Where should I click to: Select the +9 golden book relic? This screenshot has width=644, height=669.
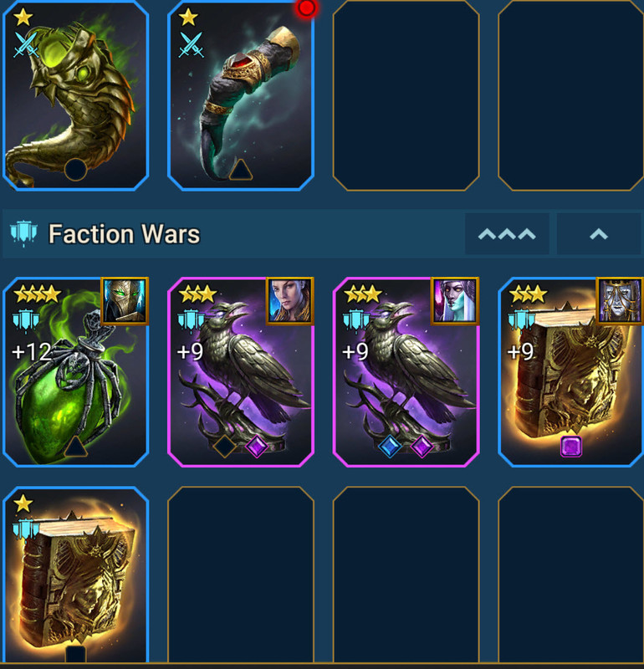coord(570,371)
